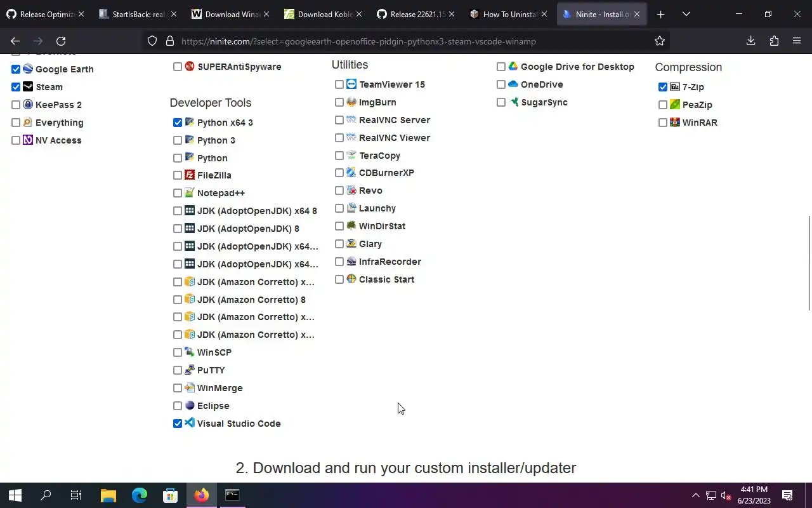
Task: Click the page vertical scrollbar thumb
Action: [809, 263]
